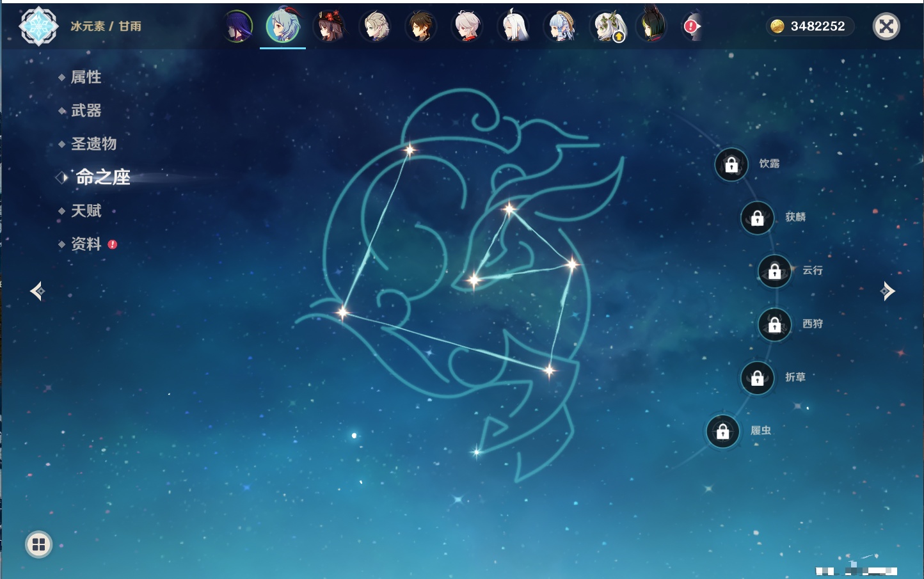Switch to Shenhe's long white-haired avatar
The height and width of the screenshot is (579, 924).
coord(514,26)
